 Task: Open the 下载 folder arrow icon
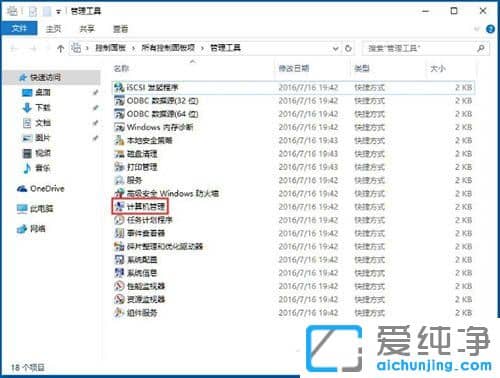click(x=27, y=108)
